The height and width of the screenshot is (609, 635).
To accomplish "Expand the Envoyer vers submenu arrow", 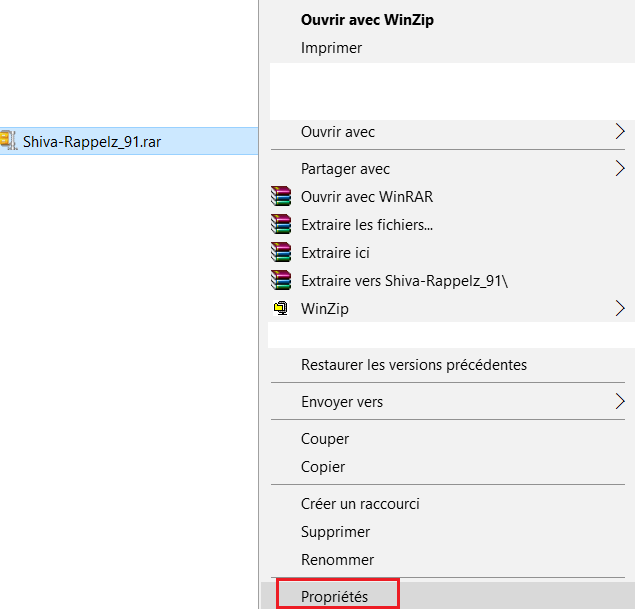I will coord(620,402).
